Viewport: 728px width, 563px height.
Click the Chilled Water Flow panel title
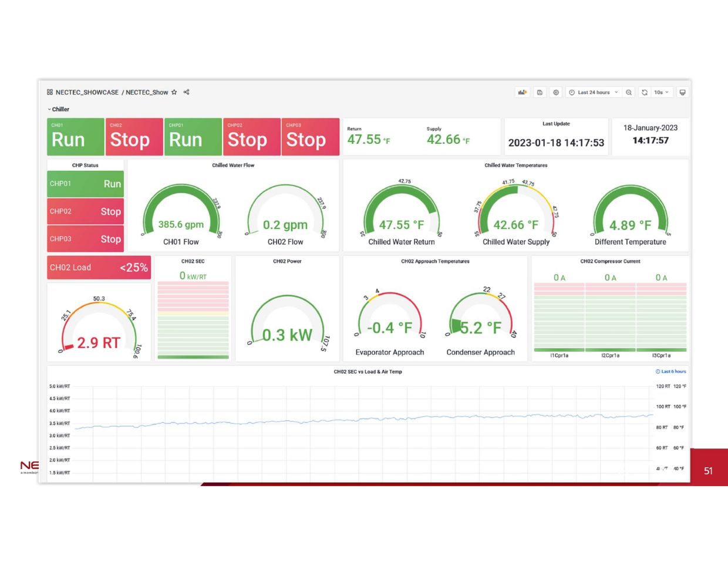233,166
